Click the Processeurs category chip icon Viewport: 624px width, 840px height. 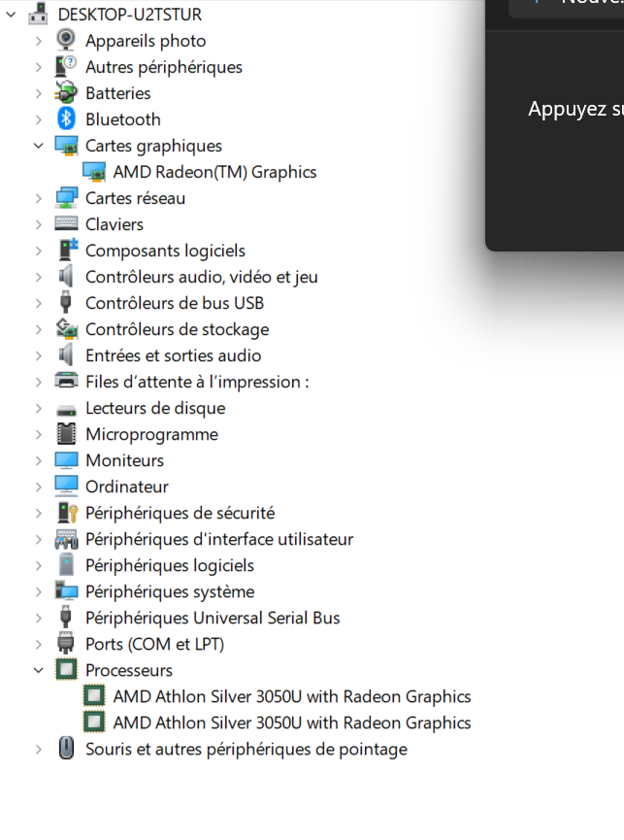pyautogui.click(x=66, y=670)
